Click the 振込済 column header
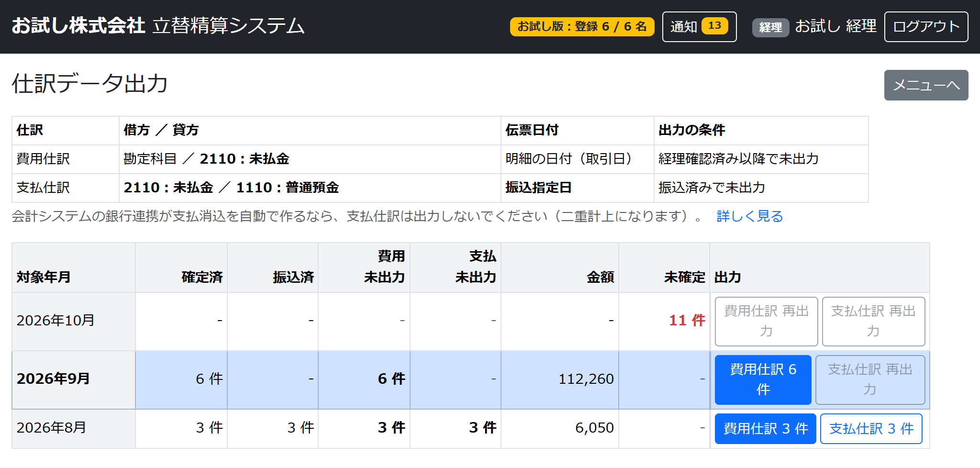Viewport: 980px width, 468px height. (x=273, y=268)
